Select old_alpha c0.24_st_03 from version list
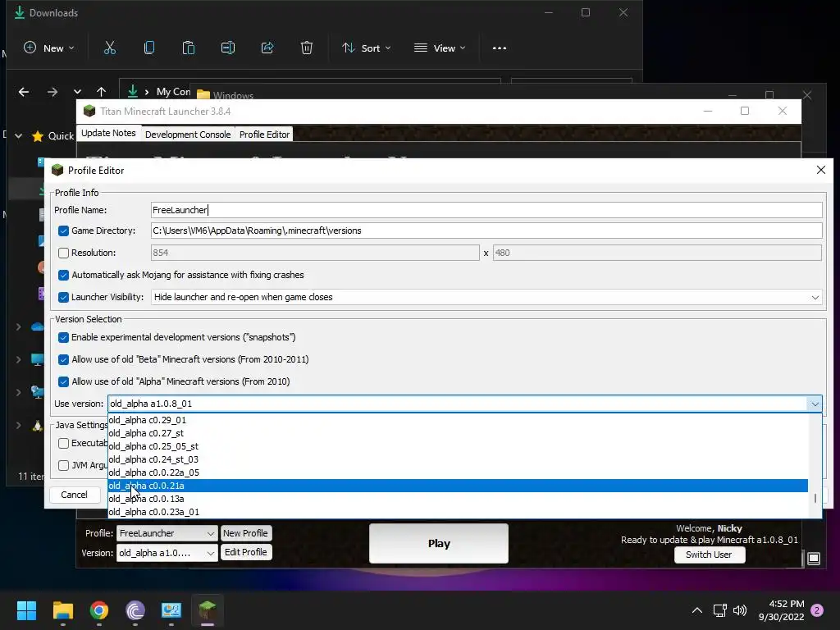840x630 pixels. click(x=458, y=459)
